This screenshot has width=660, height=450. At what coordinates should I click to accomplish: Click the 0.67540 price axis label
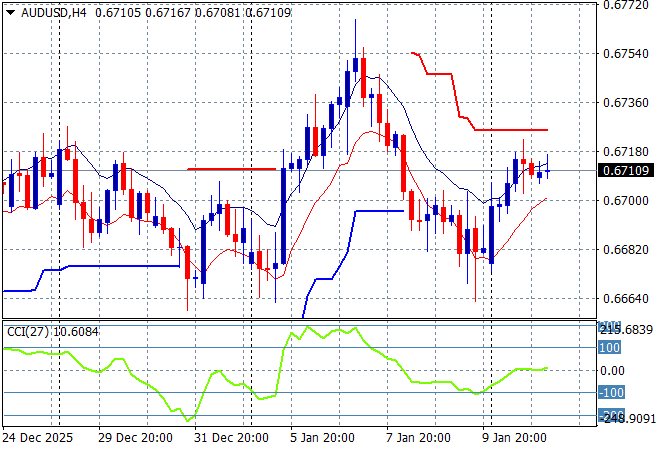pyautogui.click(x=627, y=53)
